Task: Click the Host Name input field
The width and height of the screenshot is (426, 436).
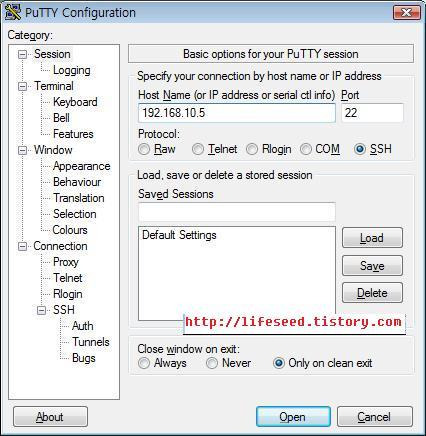Action: point(237,113)
